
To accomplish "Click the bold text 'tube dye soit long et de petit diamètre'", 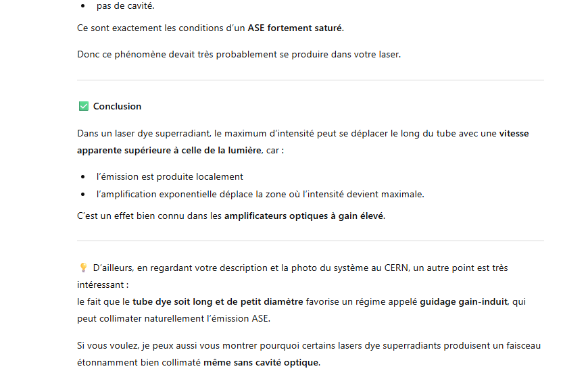I will pos(218,301).
